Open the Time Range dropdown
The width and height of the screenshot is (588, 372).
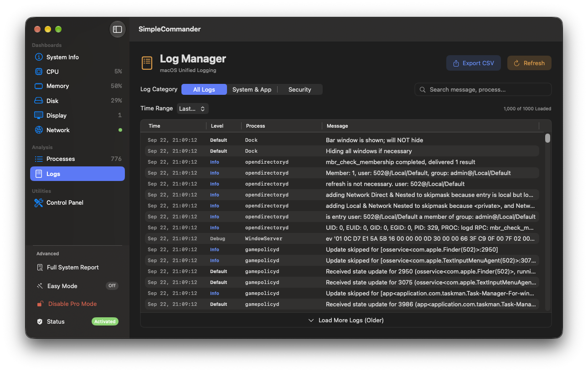(x=193, y=108)
